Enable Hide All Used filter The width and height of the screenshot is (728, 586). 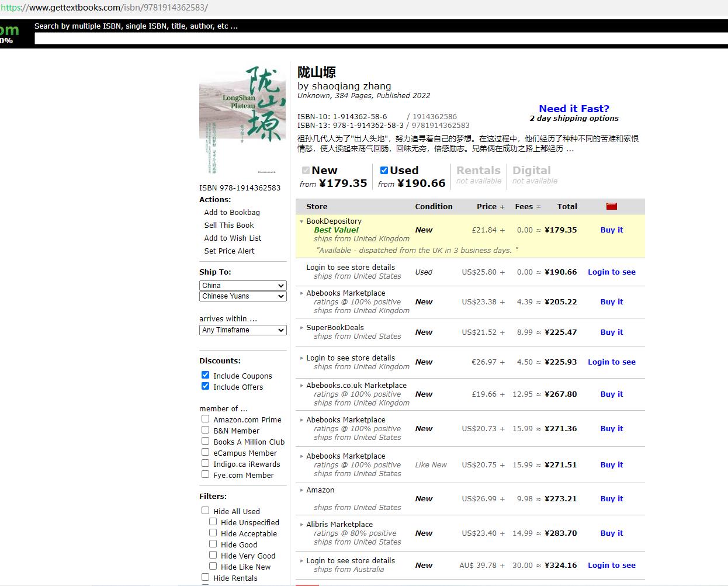click(x=205, y=511)
